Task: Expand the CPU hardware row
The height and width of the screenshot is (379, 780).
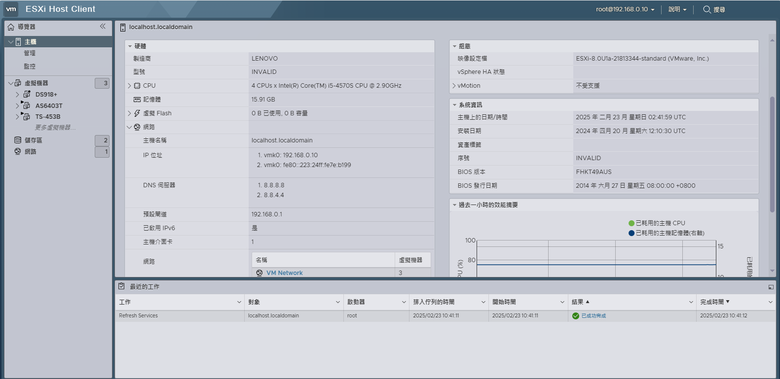Action: click(x=130, y=86)
